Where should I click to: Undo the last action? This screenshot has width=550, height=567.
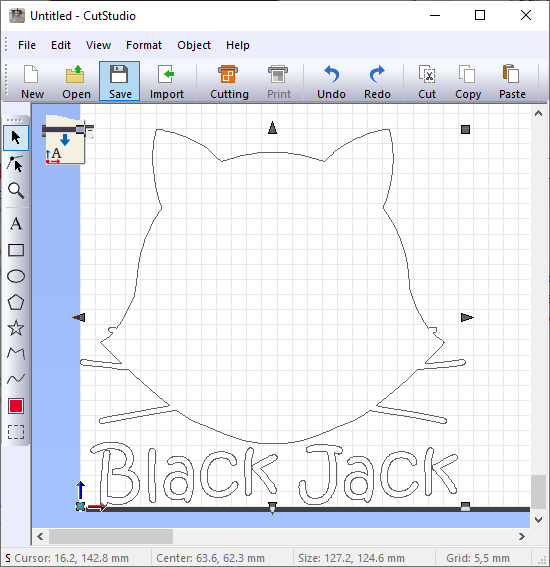331,81
